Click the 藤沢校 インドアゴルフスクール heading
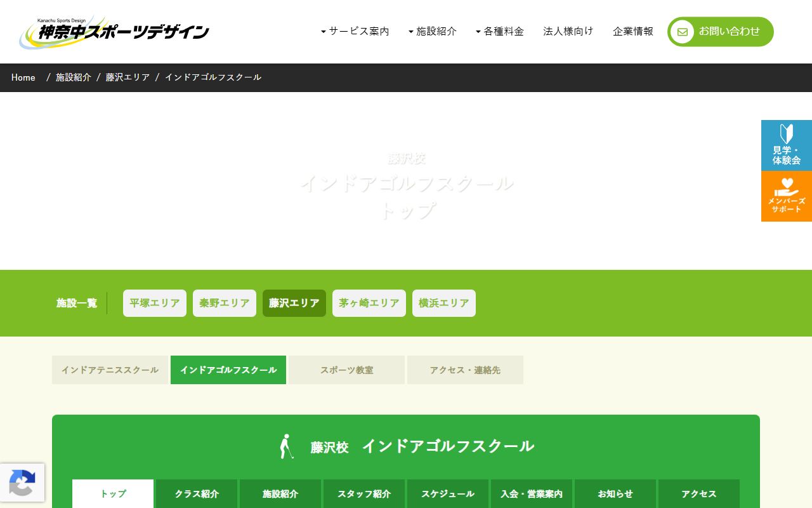Screen dimensions: 812x508 point(422,446)
